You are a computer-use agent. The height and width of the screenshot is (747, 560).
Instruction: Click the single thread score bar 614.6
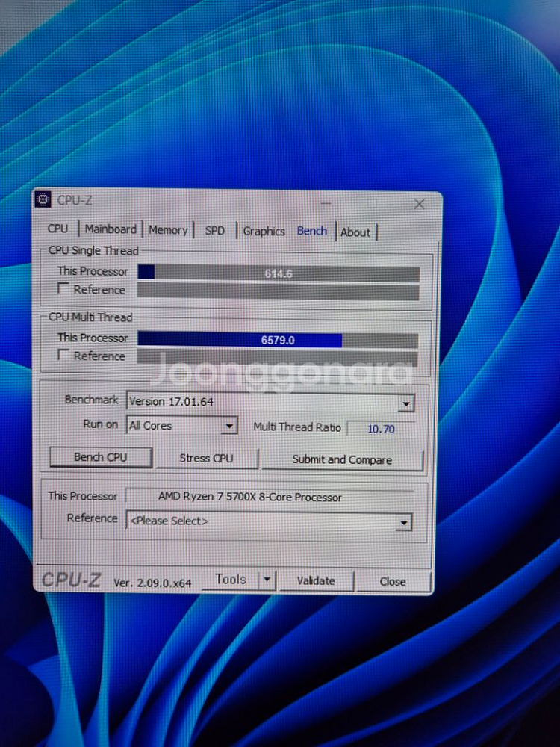point(279,273)
